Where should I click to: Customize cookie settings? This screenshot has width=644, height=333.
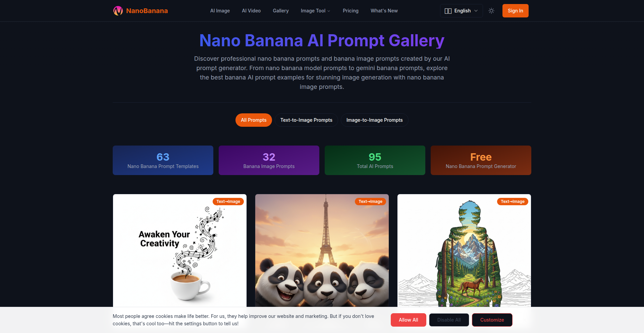click(492, 320)
